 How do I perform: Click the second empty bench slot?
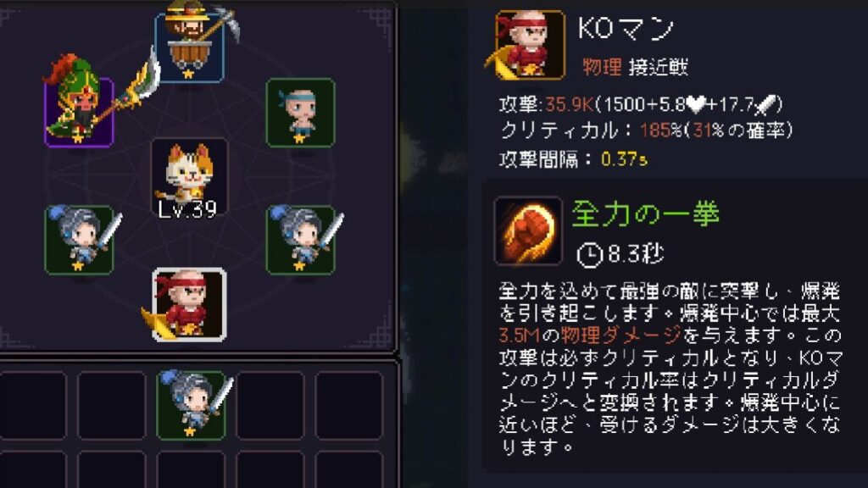(111, 405)
